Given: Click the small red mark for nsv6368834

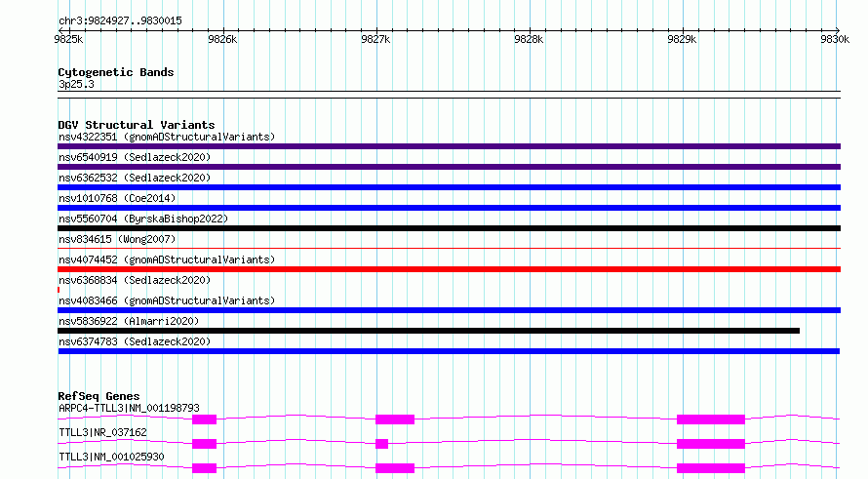Looking at the screenshot, I should pos(59,290).
